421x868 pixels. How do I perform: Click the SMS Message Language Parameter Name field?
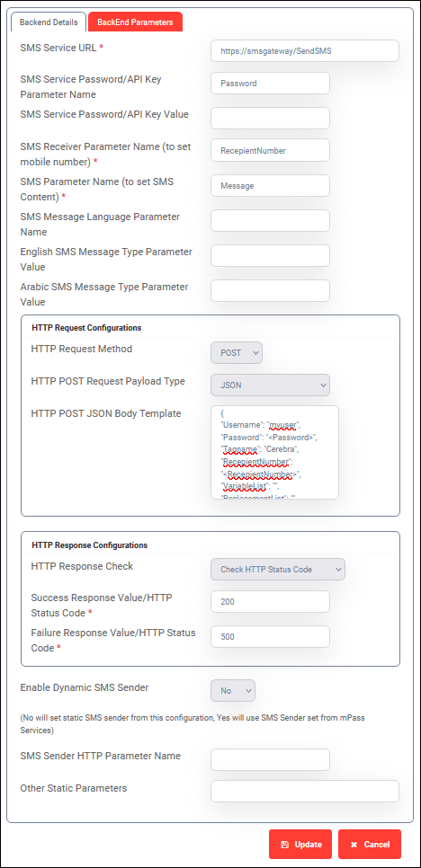click(271, 220)
